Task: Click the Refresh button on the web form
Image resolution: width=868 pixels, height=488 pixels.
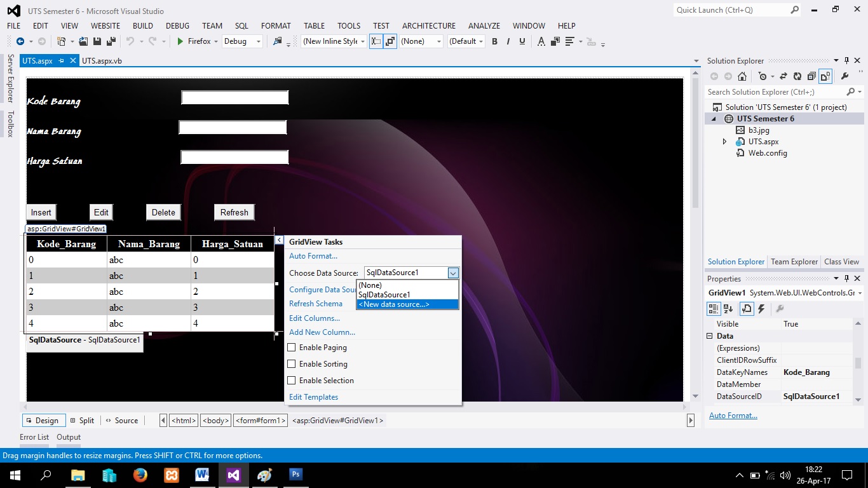Action: click(x=234, y=212)
